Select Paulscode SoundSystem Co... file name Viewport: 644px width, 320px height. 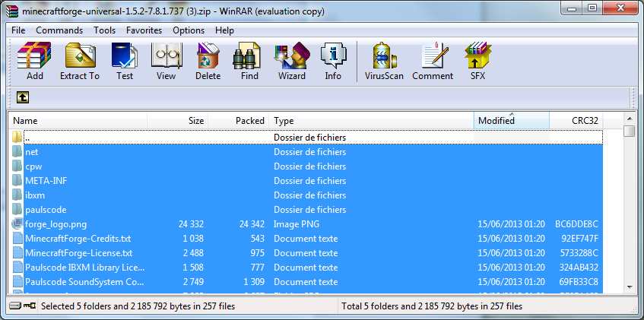85,282
